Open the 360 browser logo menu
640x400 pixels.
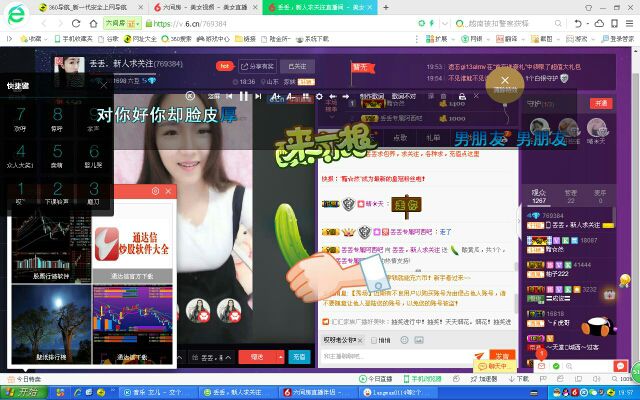16,16
